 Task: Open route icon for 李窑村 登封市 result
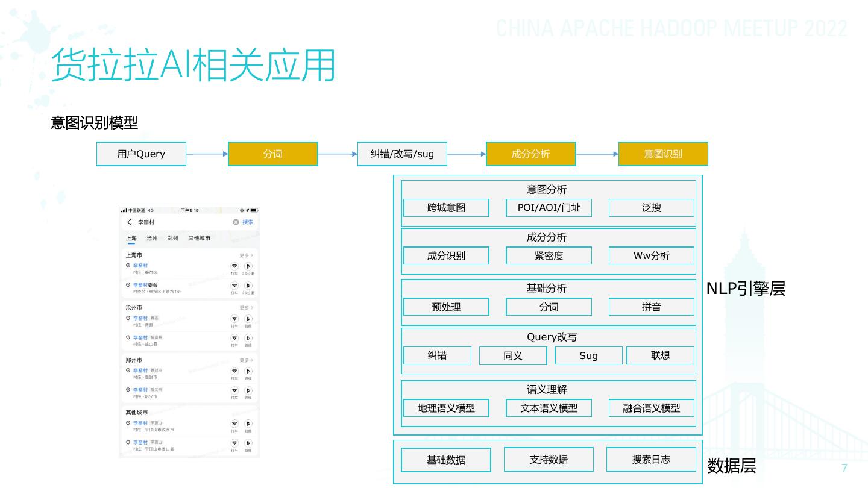(248, 371)
